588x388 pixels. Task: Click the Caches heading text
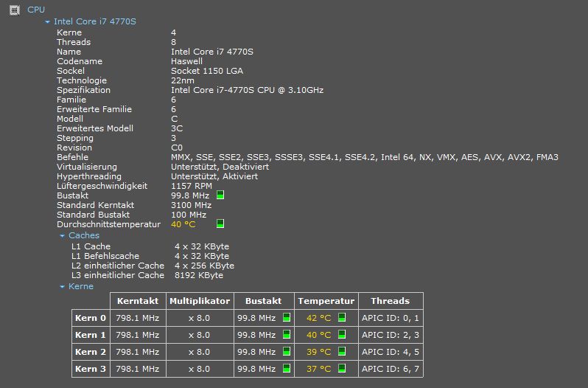coord(84,235)
